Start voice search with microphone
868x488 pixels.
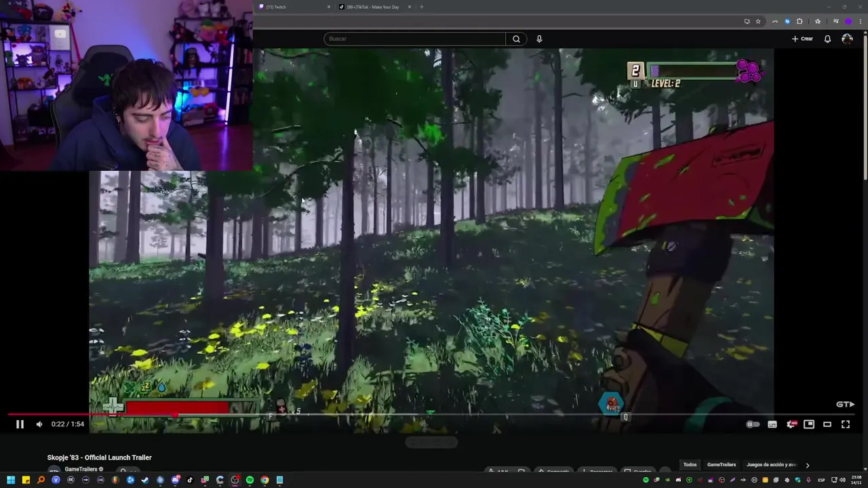click(x=539, y=39)
